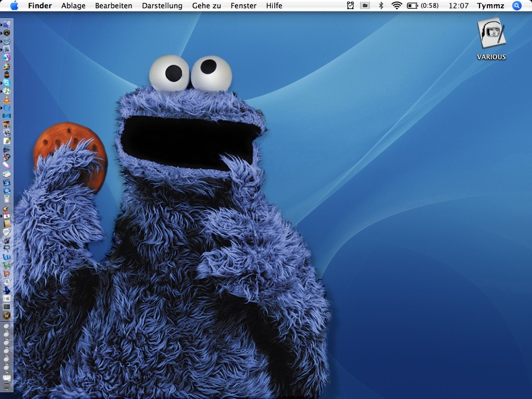Open Spotlight search
Screen dimensions: 532x399
click(517, 6)
